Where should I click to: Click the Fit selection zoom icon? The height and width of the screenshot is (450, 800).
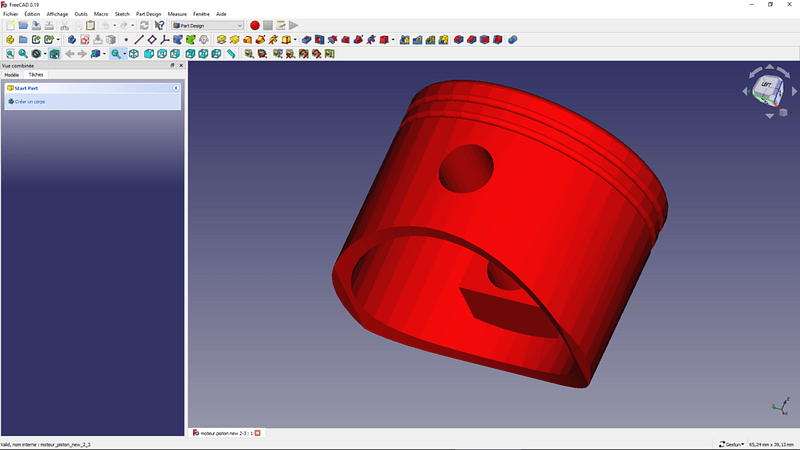pyautogui.click(x=23, y=54)
